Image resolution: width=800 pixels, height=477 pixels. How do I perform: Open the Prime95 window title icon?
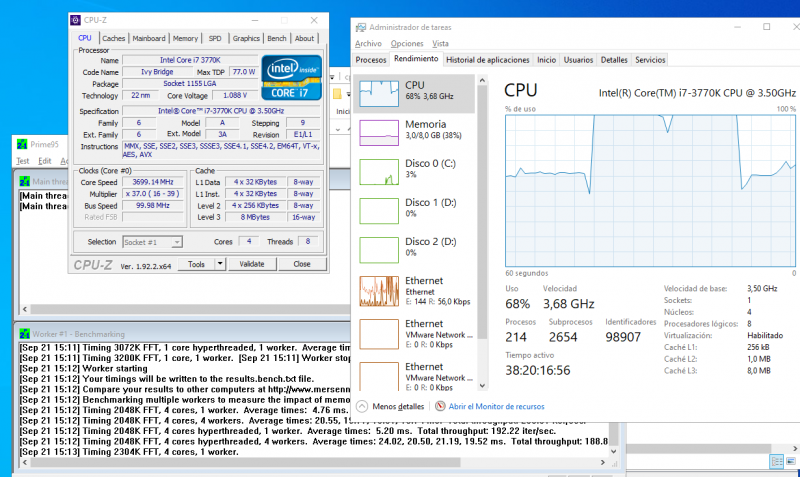click(22, 144)
